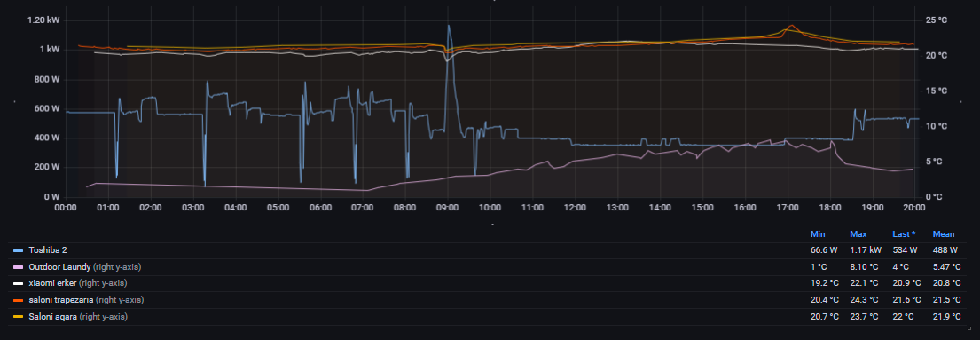Click the Toshiba 2 Min value 66.6 W
980x340 pixels.
[x=825, y=250]
